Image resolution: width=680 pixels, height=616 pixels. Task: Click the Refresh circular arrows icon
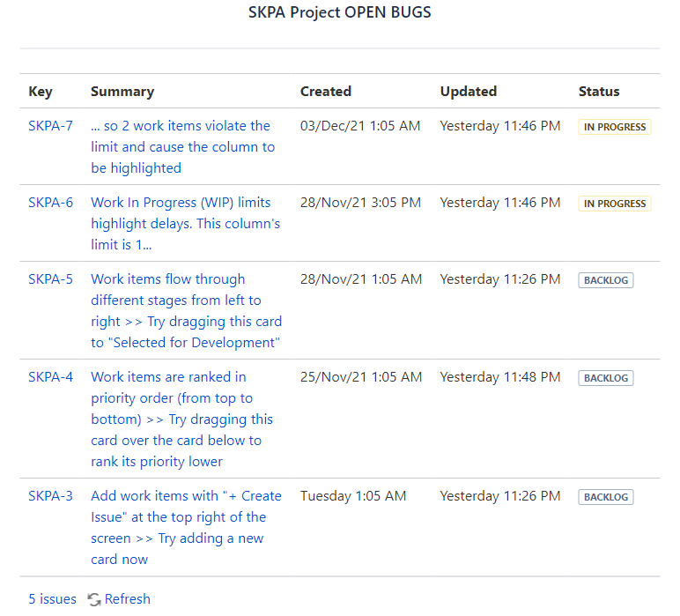click(94, 599)
